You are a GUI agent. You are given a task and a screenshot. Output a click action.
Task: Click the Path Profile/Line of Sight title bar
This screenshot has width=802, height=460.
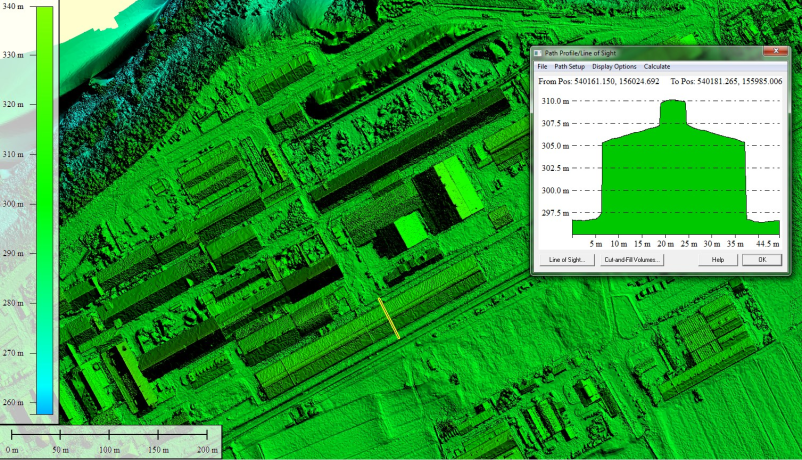(640, 52)
